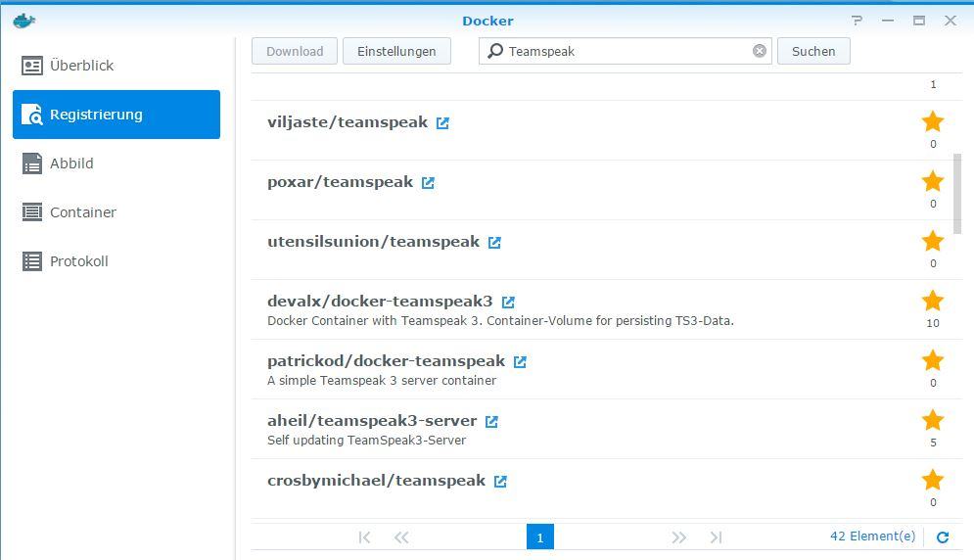This screenshot has height=560, width=974.
Task: Switch to the Container section
Action: 116,212
